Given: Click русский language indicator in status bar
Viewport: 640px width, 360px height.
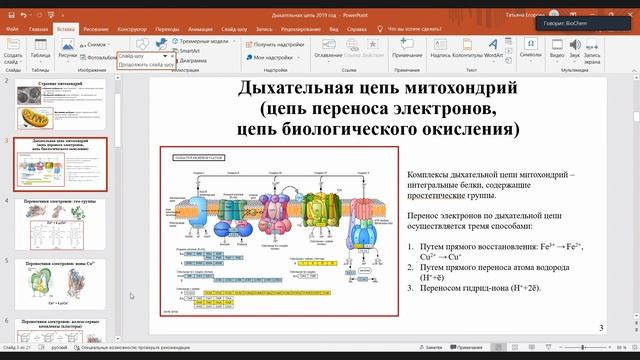Looking at the screenshot, I should pyautogui.click(x=59, y=347).
